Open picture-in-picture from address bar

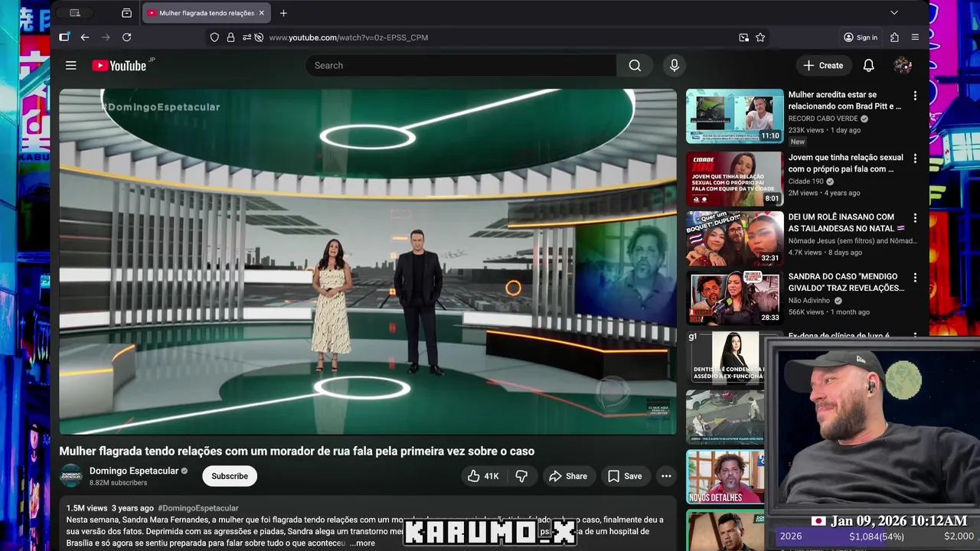[743, 37]
